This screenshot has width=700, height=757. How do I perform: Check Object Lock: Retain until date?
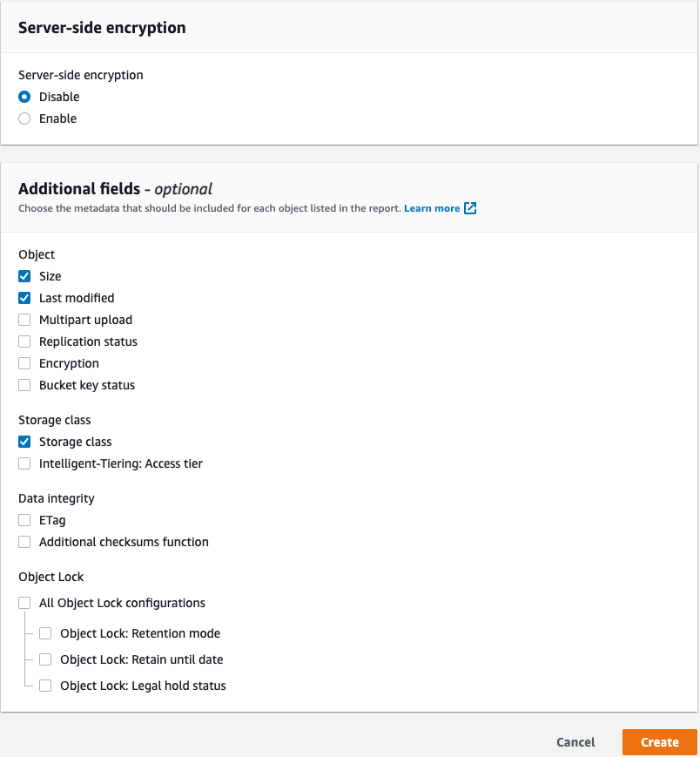point(44,659)
